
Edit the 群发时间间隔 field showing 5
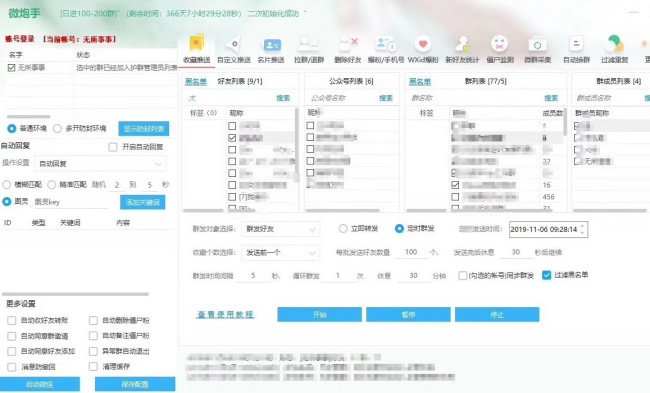253,276
